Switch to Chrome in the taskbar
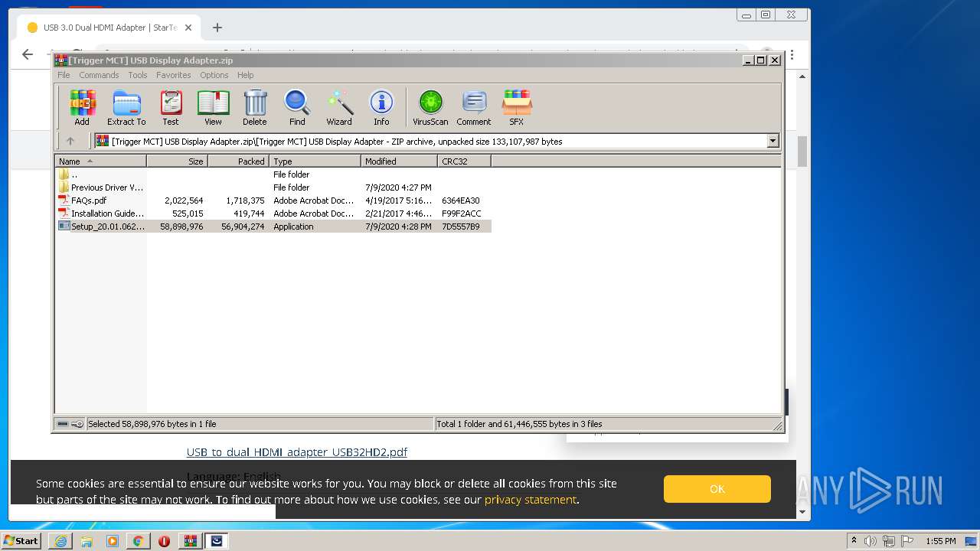980x551 pixels. 138,541
